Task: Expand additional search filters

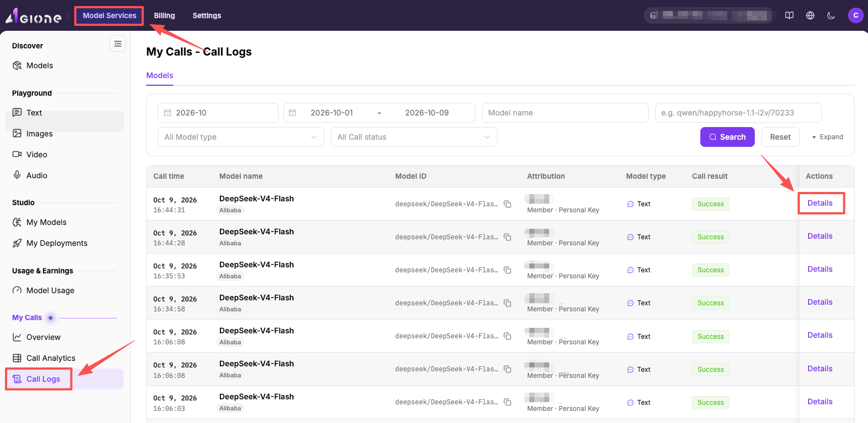Action: (827, 137)
